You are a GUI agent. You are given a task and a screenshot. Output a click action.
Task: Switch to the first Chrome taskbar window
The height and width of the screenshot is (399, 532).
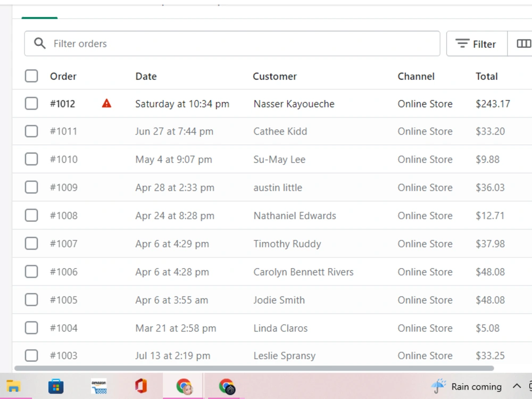(x=184, y=386)
